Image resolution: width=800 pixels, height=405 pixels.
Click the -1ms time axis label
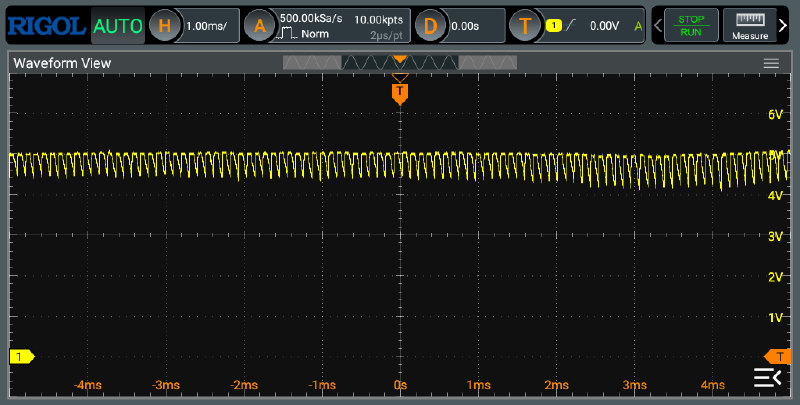[x=322, y=385]
